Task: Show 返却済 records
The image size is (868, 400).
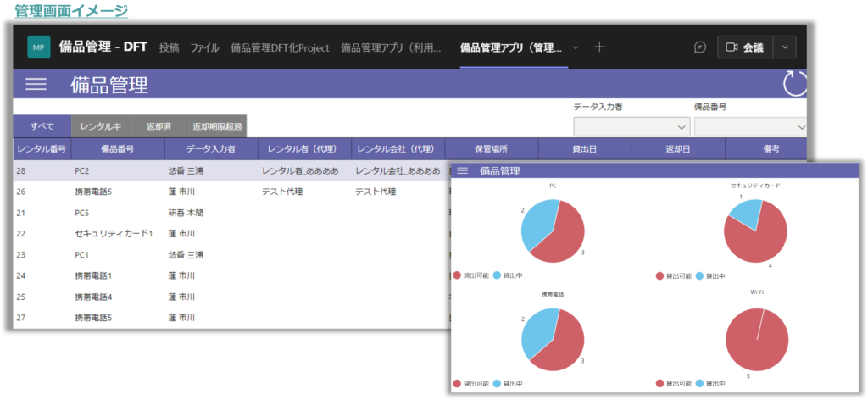Action: pyautogui.click(x=158, y=126)
